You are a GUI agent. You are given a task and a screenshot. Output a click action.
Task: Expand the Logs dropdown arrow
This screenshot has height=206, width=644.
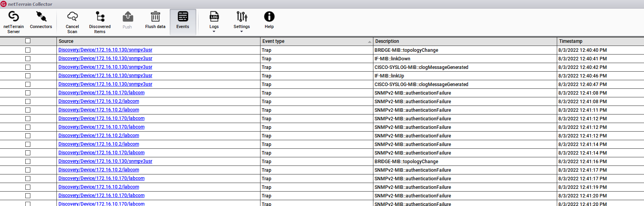[x=214, y=32]
